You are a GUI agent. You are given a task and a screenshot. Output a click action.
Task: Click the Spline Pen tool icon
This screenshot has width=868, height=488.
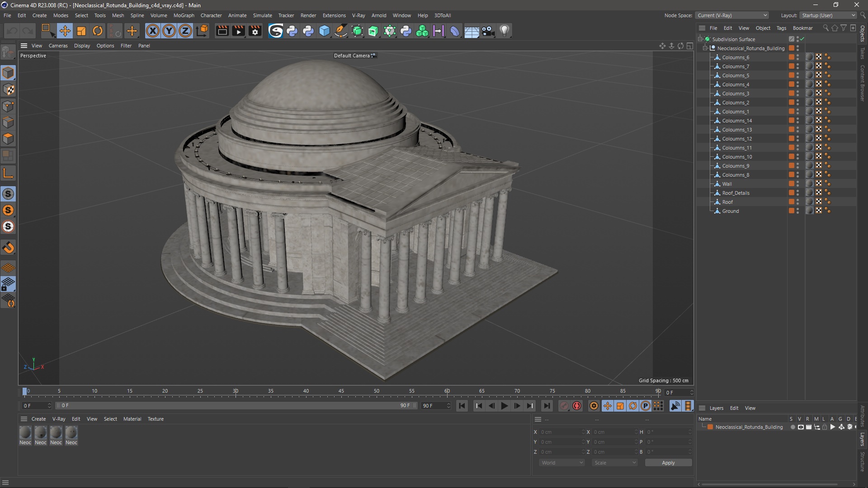point(341,31)
